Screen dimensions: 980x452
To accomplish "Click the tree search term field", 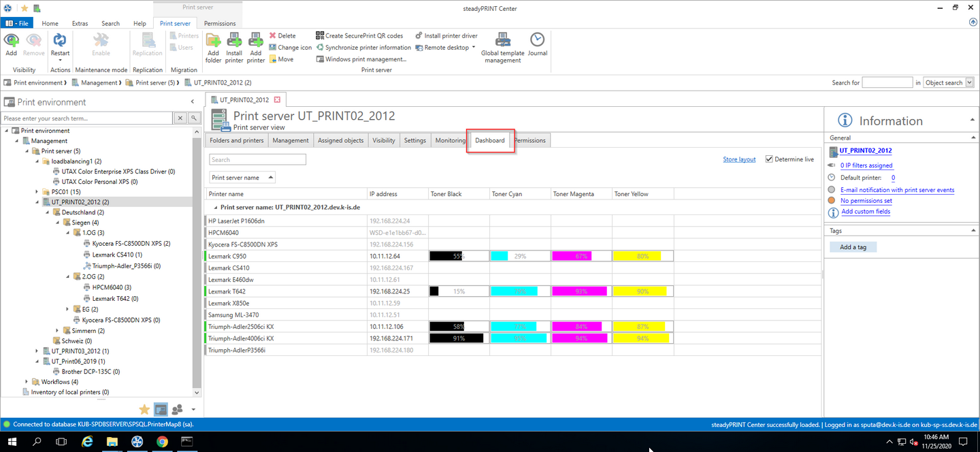I will (87, 118).
